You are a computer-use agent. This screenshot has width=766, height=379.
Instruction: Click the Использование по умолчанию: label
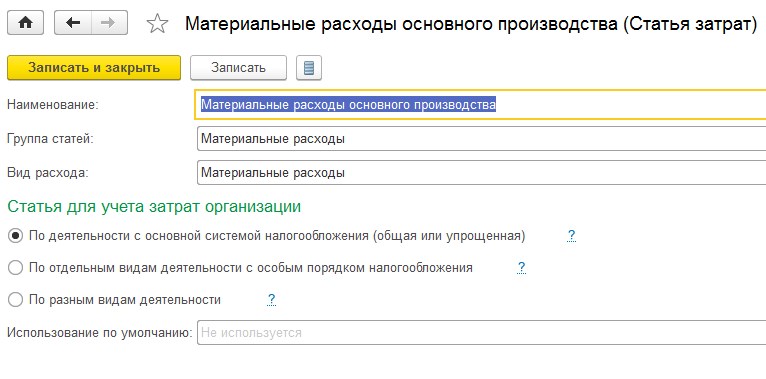(x=100, y=333)
